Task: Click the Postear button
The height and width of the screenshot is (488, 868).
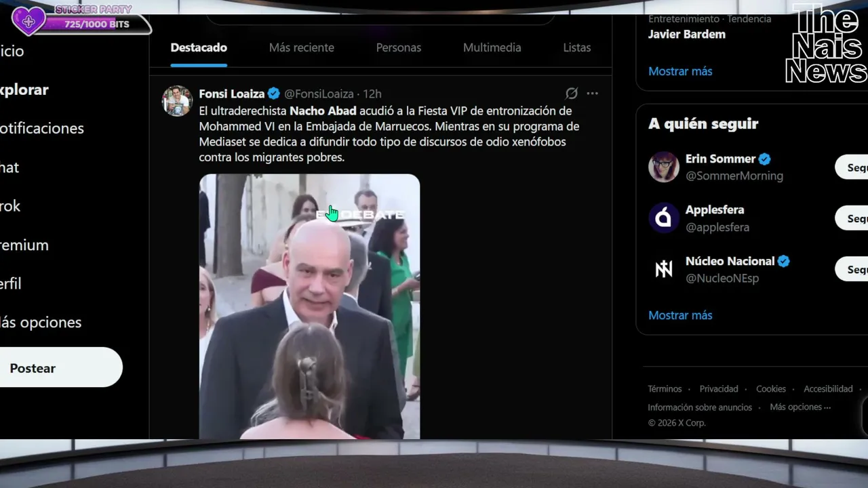Action: [61, 367]
